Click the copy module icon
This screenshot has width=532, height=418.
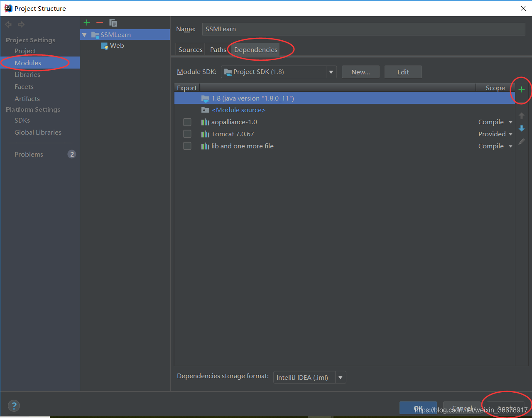click(113, 22)
